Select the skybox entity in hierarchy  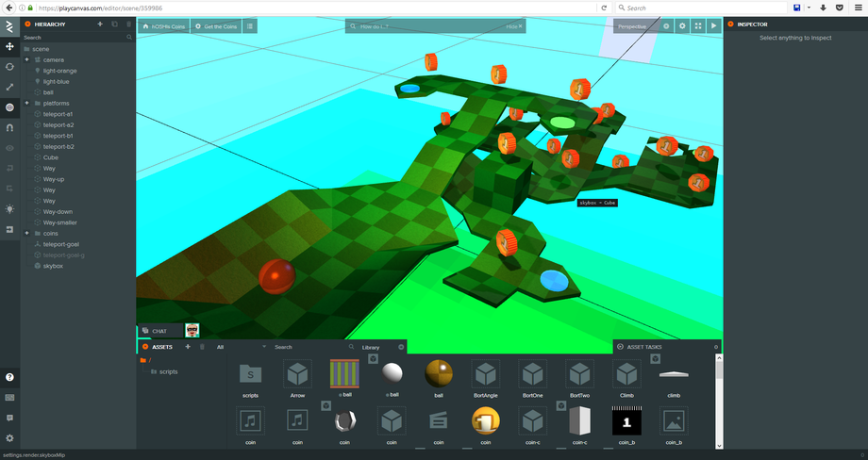(53, 266)
